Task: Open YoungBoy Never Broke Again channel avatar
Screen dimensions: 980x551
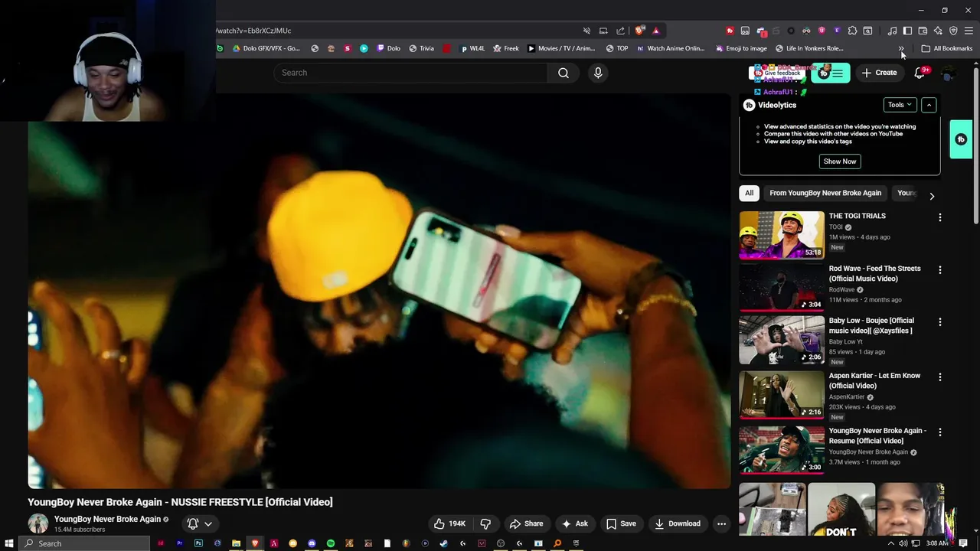Action: point(38,523)
